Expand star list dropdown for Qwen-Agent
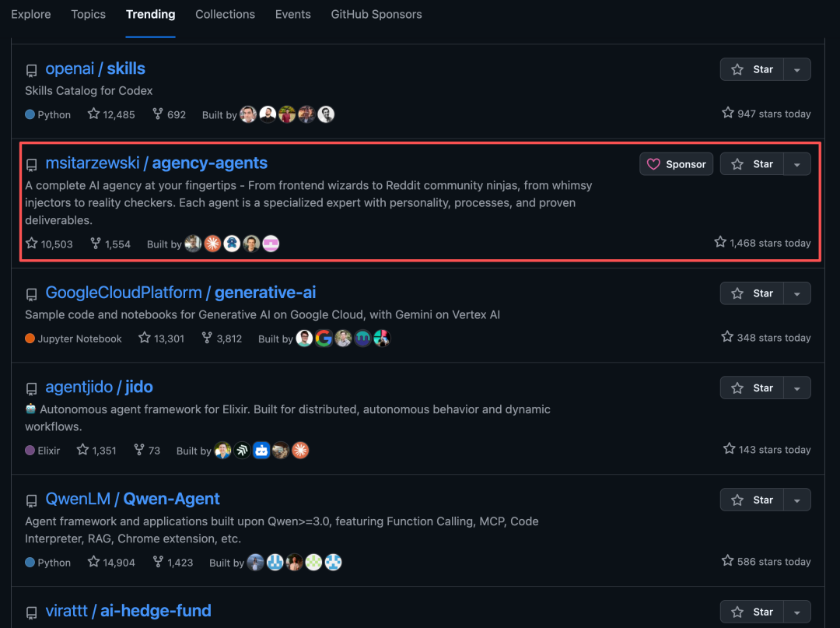 797,500
